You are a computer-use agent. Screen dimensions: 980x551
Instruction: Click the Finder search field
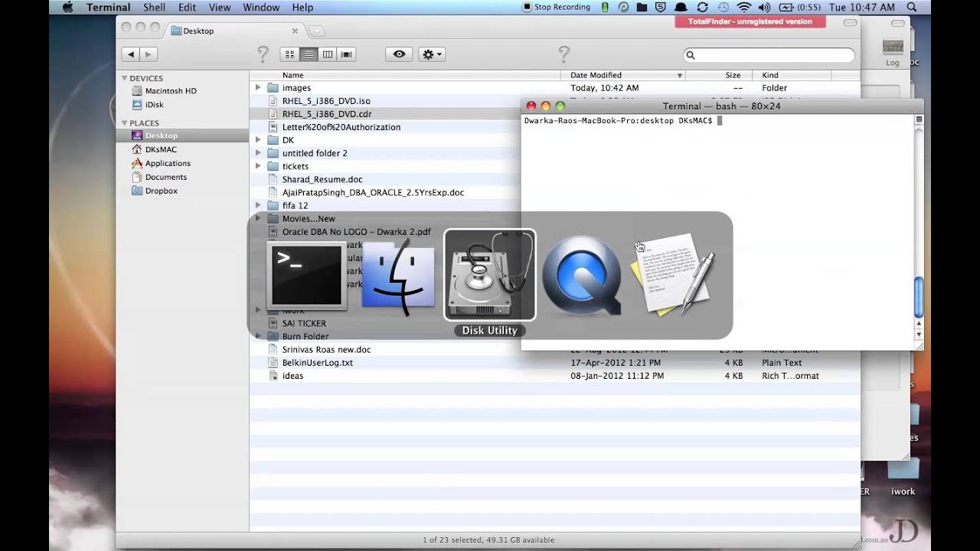pos(769,55)
